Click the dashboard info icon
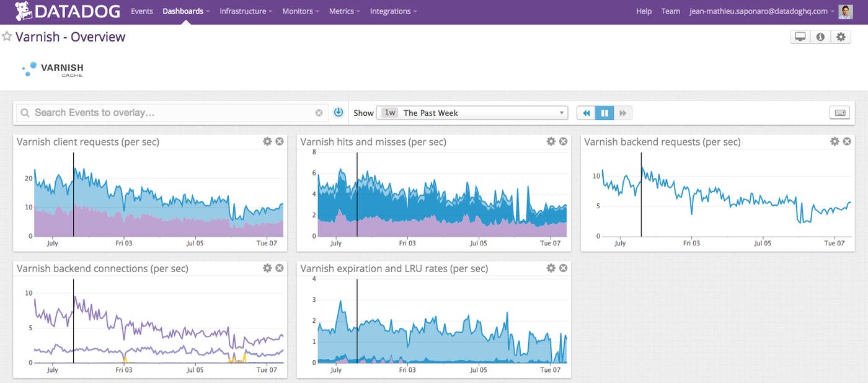The width and height of the screenshot is (868, 383). pyautogui.click(x=820, y=37)
